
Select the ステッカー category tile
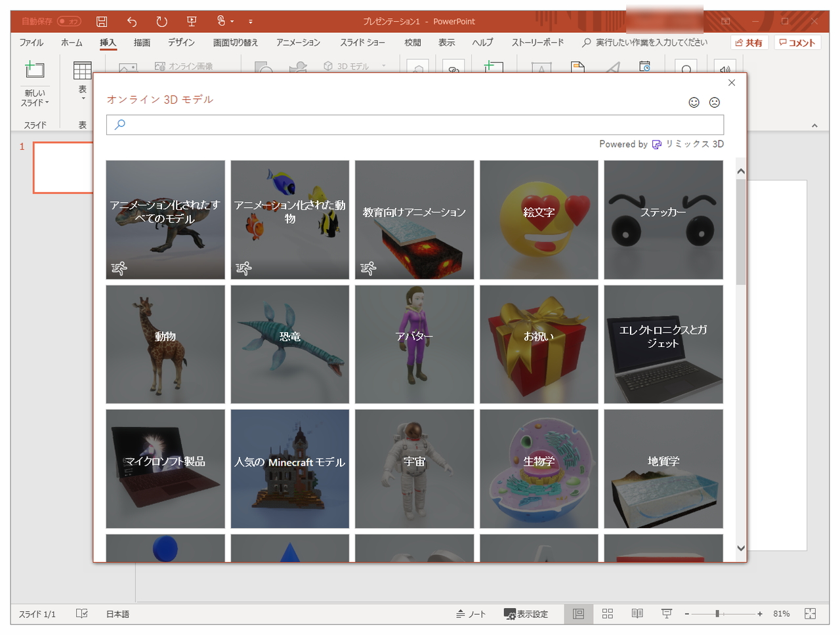tap(663, 220)
